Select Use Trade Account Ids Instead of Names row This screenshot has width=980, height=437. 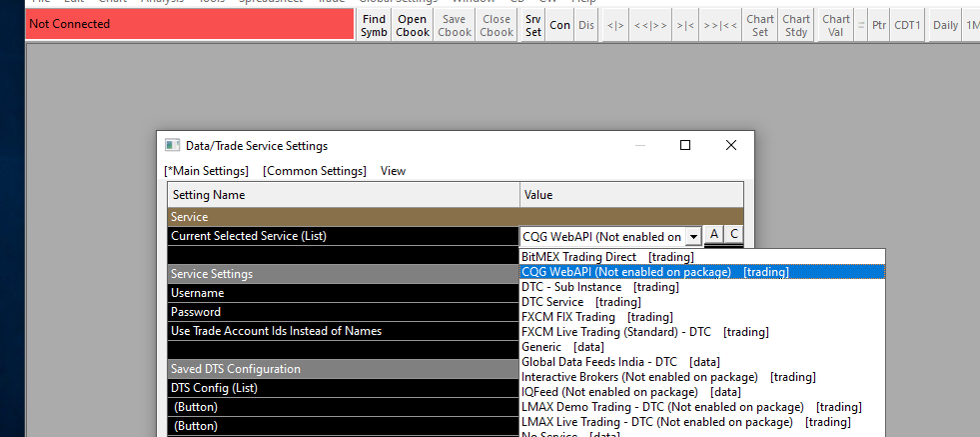(x=343, y=331)
